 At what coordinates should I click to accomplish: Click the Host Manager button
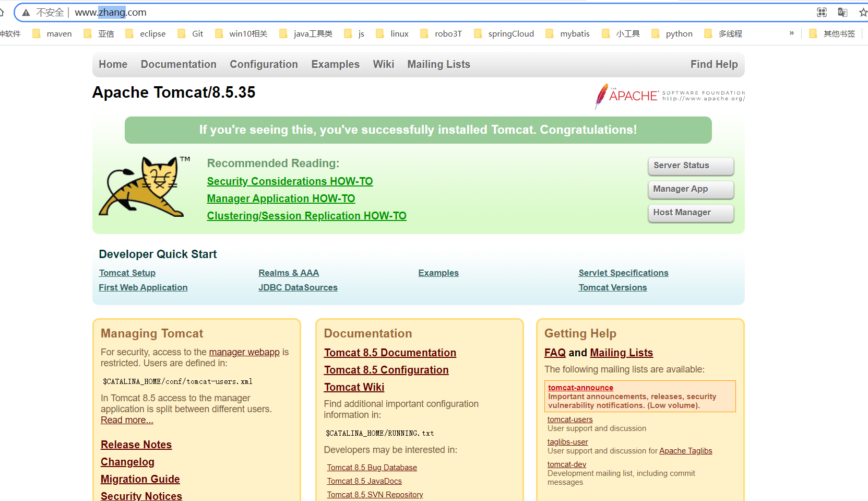[x=691, y=213]
